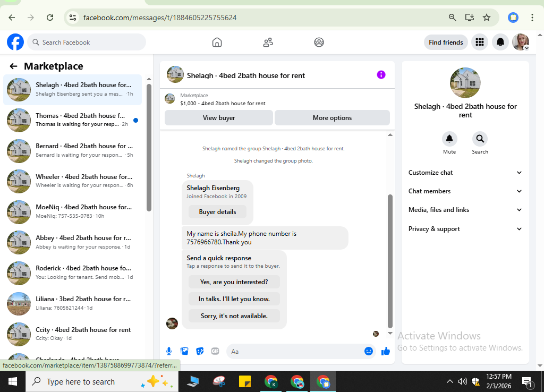
Task: Click the sender avatar beside quick responses
Action: (172, 323)
